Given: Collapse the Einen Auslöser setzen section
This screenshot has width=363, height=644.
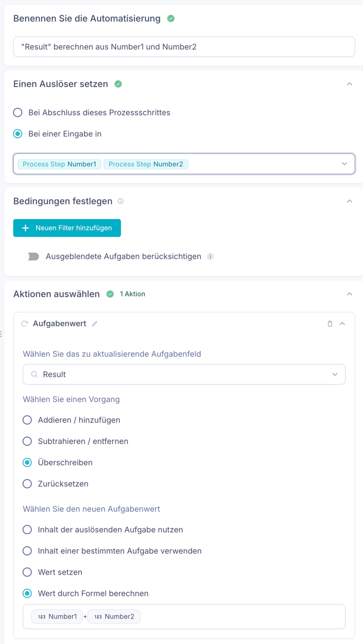Looking at the screenshot, I should coord(349,84).
